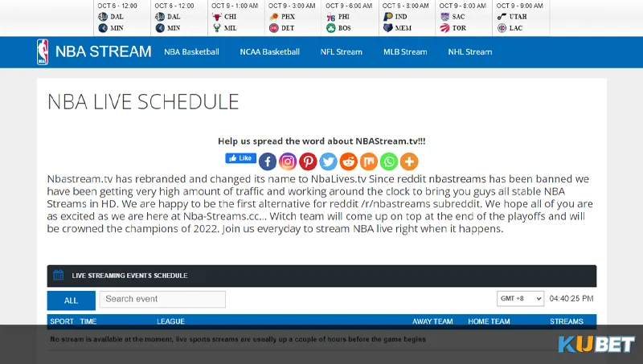Click the NBA LIVE SCHEDULE heading
Screen dimensions: 643x364
click(143, 102)
